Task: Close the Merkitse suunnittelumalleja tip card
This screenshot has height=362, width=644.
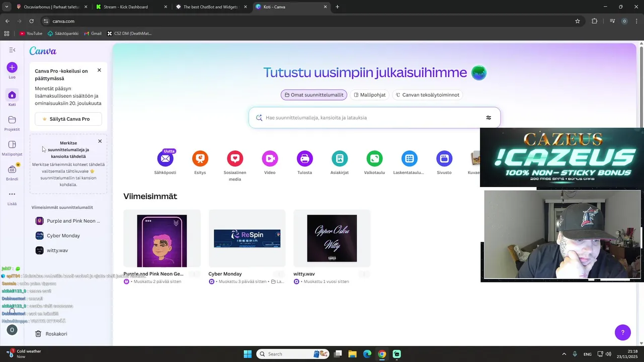Action: click(x=100, y=141)
